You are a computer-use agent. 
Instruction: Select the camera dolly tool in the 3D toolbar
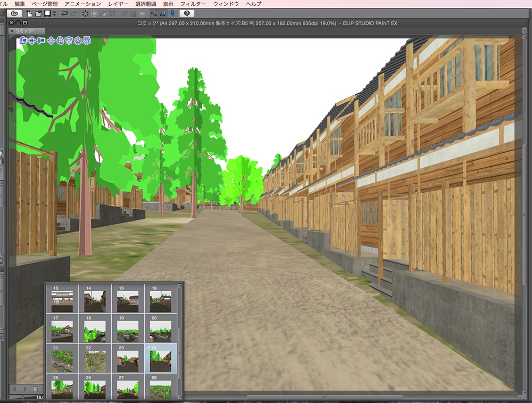point(41,40)
